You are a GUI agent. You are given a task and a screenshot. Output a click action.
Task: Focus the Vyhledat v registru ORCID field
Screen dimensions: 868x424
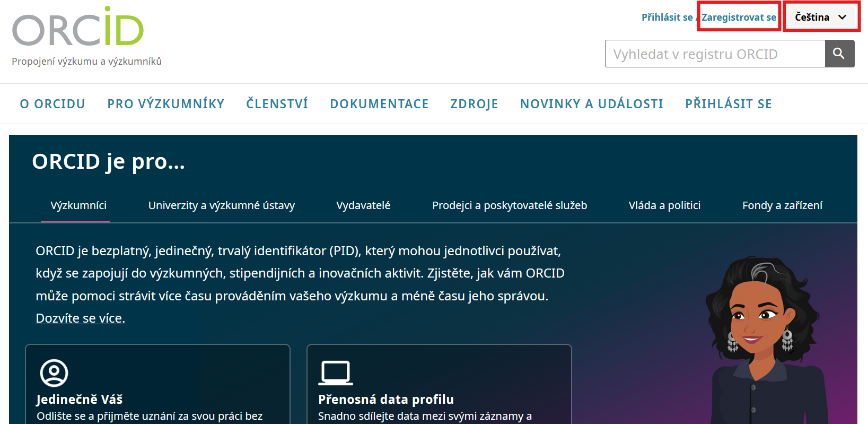[715, 54]
